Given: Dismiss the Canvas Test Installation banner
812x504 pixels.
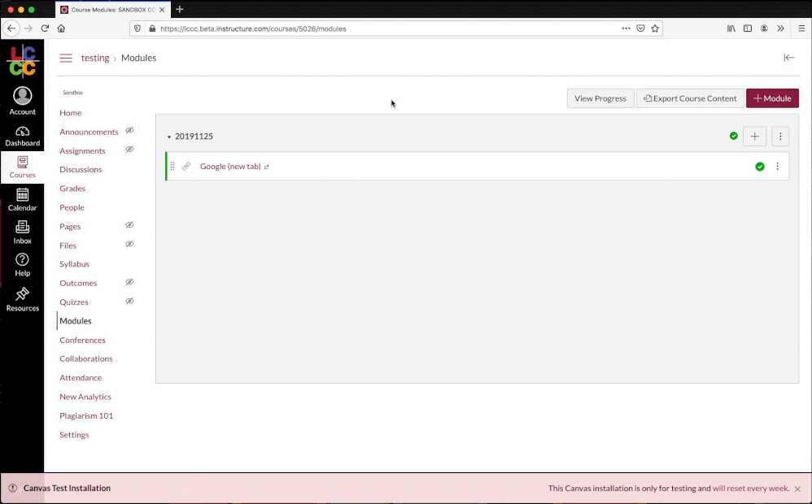Looking at the screenshot, I should 797,489.
